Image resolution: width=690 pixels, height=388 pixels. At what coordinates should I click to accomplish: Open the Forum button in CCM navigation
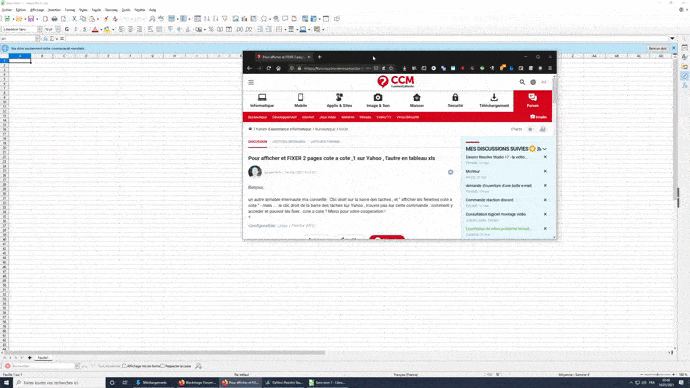tap(532, 101)
